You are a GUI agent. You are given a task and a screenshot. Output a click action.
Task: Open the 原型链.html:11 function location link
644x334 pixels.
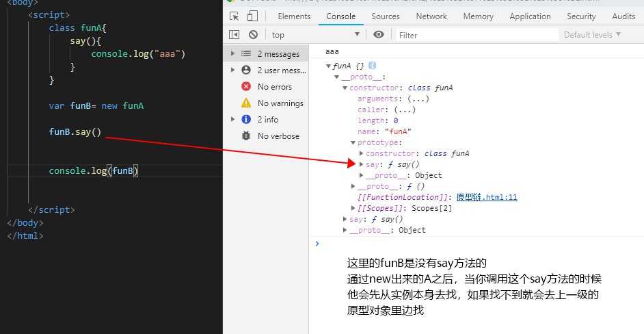coord(487,197)
